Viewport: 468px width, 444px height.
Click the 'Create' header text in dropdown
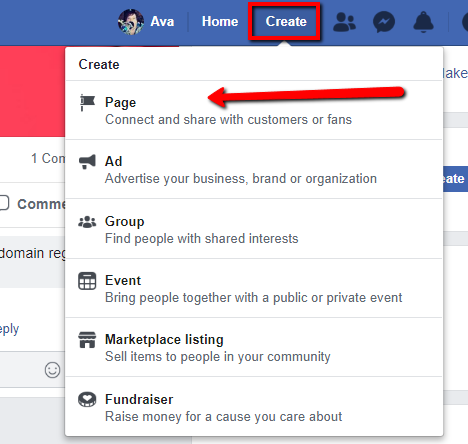(x=99, y=64)
